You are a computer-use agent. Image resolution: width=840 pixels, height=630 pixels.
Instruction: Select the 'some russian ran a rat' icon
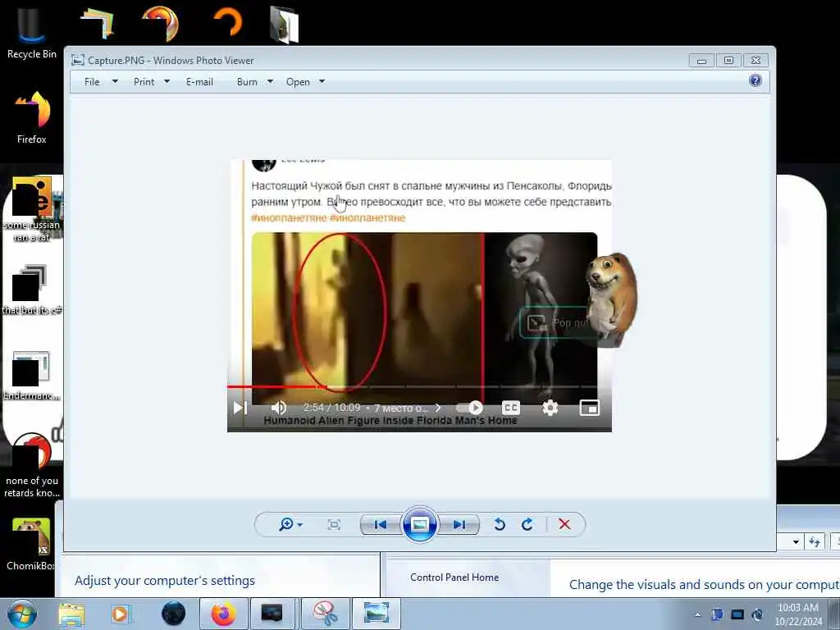click(32, 210)
